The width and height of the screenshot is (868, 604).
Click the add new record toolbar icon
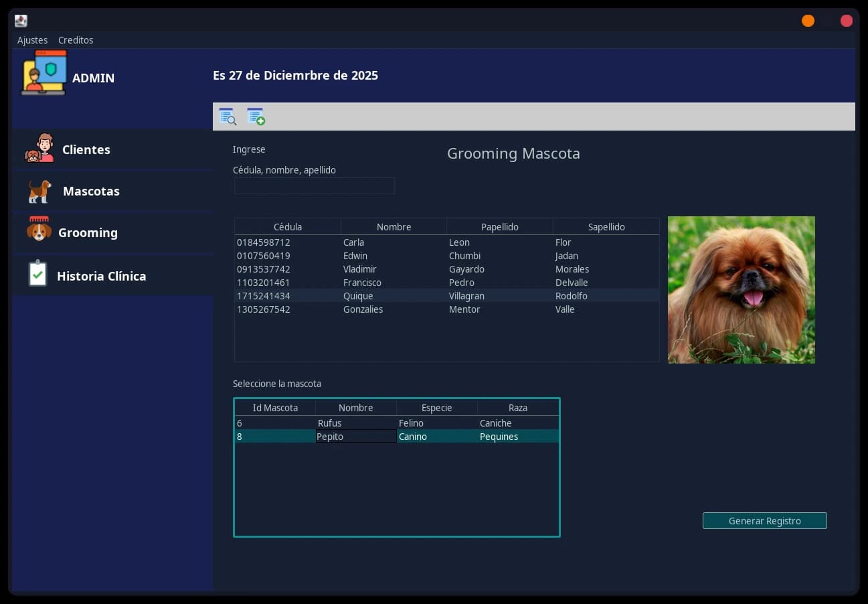(256, 117)
